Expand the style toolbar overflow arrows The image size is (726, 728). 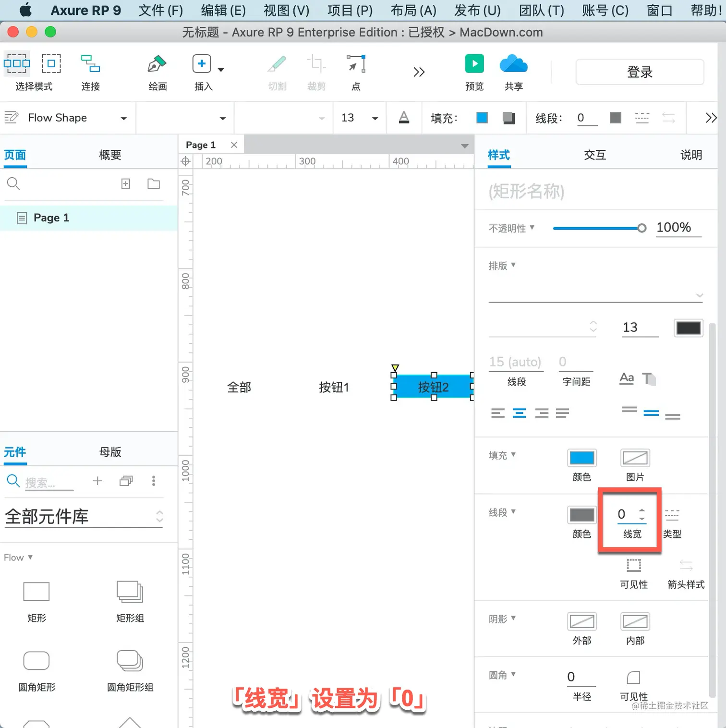click(x=711, y=118)
